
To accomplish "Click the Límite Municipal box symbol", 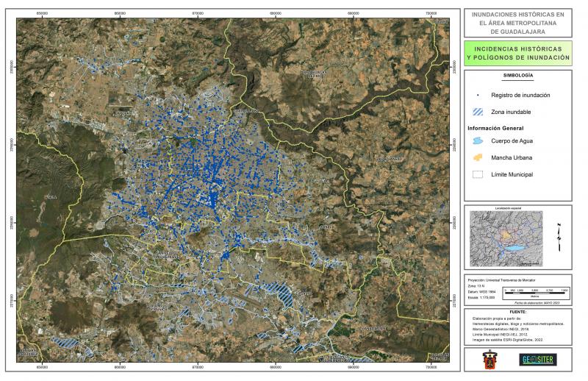I will click(478, 174).
